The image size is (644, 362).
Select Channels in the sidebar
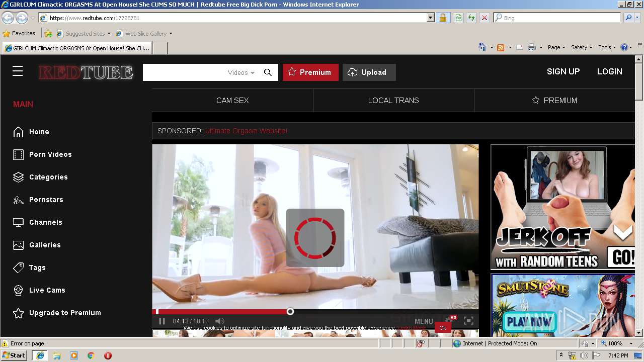[x=38, y=222]
